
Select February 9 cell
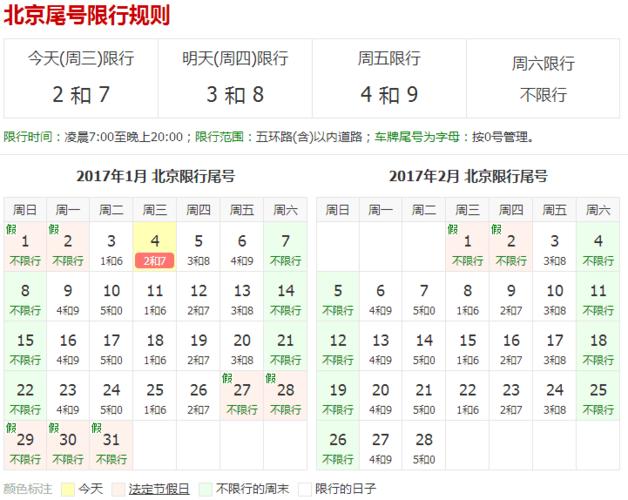(x=511, y=296)
